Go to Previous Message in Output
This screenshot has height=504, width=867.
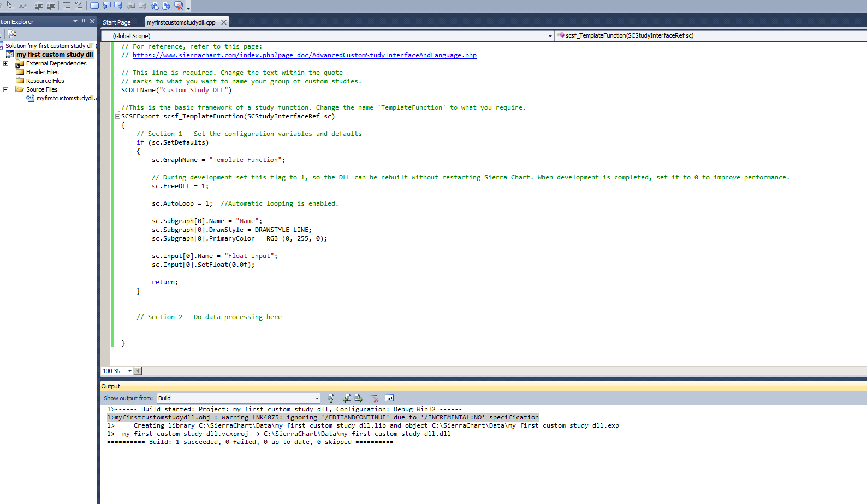(347, 398)
